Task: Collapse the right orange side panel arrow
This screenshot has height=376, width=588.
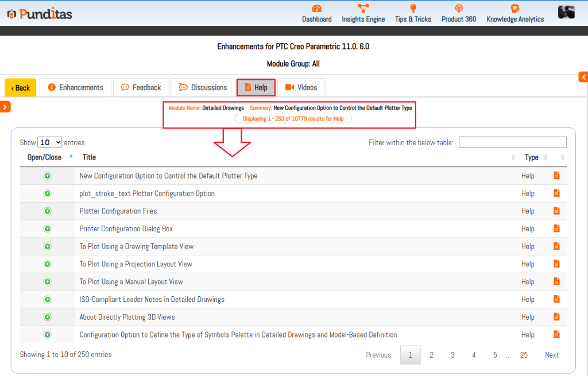Action: [x=583, y=77]
